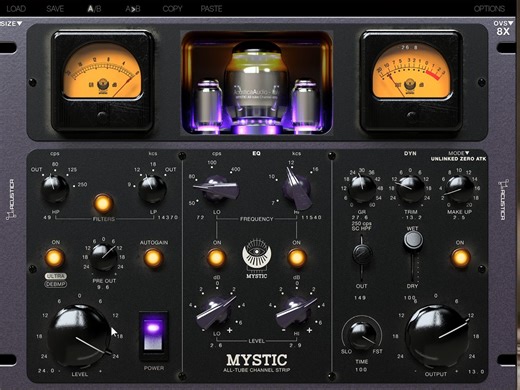Click the EQ LO frequency knob

216,188
